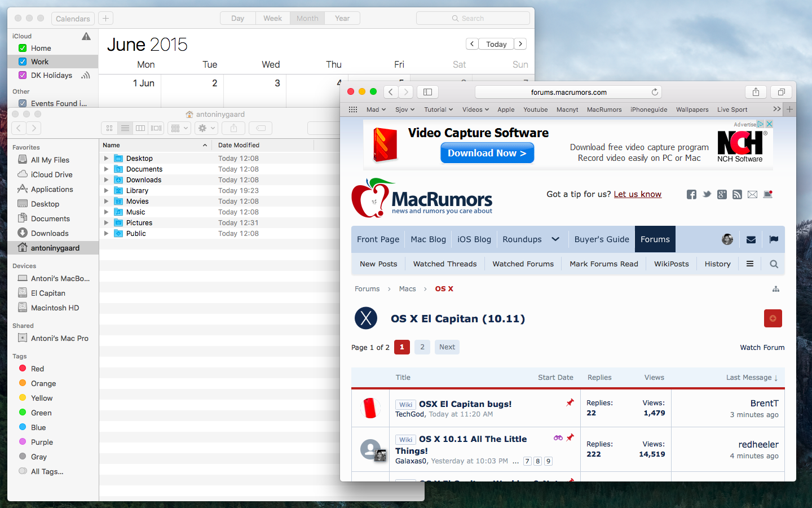Go to next month in Calendar

(520, 43)
